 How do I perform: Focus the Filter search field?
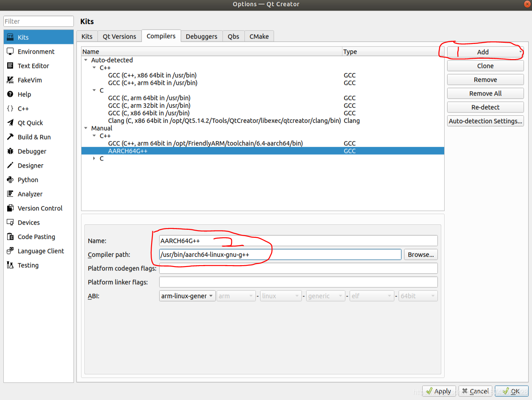[x=38, y=21]
